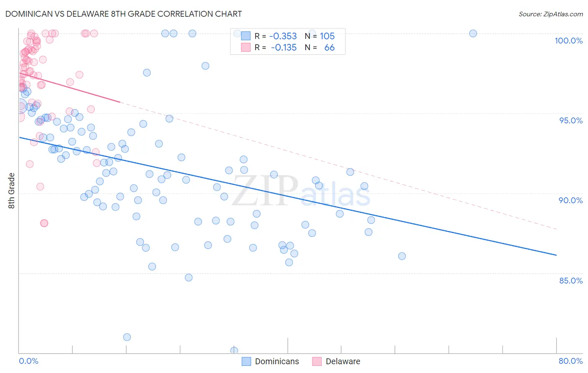The height and width of the screenshot is (373, 588).
Task: Select the Dominicans legend label
Action: click(277, 361)
